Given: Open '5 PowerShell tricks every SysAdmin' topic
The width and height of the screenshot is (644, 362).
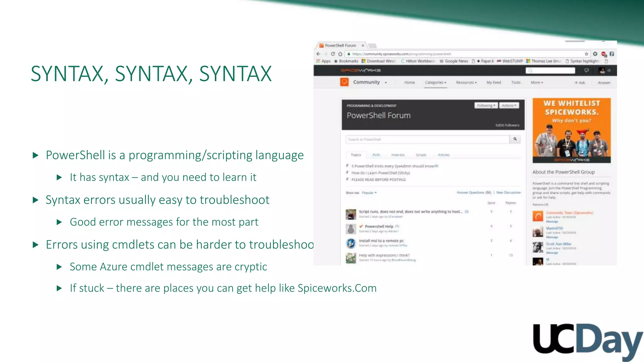Looking at the screenshot, I should click(x=393, y=166).
